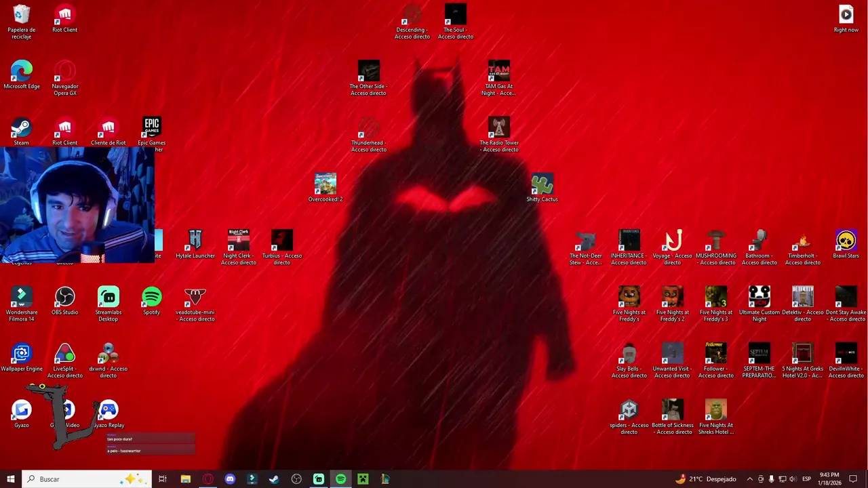Open veadotube-mini shortcut
Viewport: 868px width, 488px height.
point(195,304)
